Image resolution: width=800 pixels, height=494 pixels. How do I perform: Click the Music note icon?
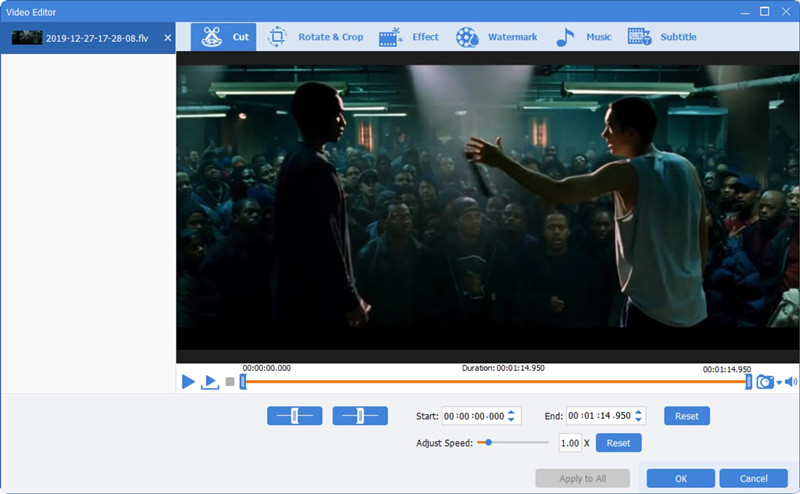(x=565, y=37)
